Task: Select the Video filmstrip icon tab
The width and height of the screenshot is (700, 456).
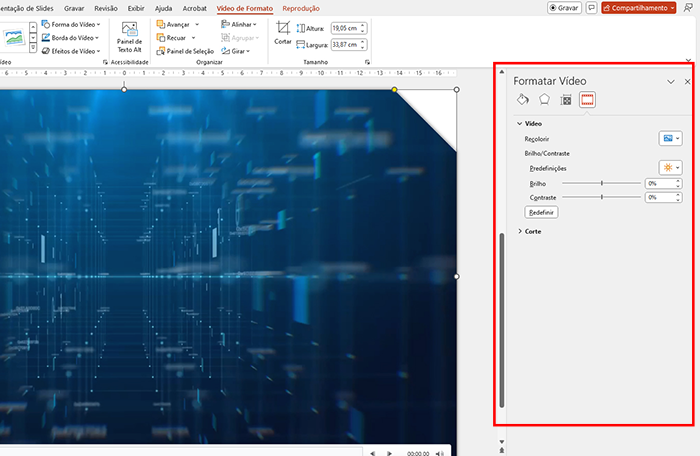Action: [x=588, y=100]
